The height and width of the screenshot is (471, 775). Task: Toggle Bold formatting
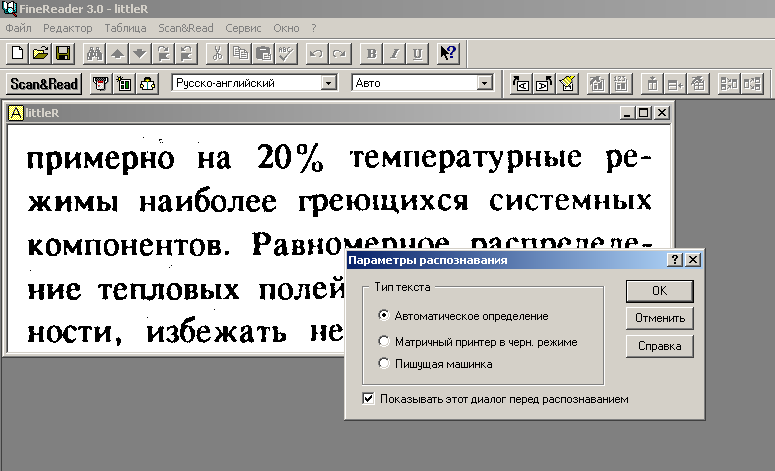(x=371, y=53)
